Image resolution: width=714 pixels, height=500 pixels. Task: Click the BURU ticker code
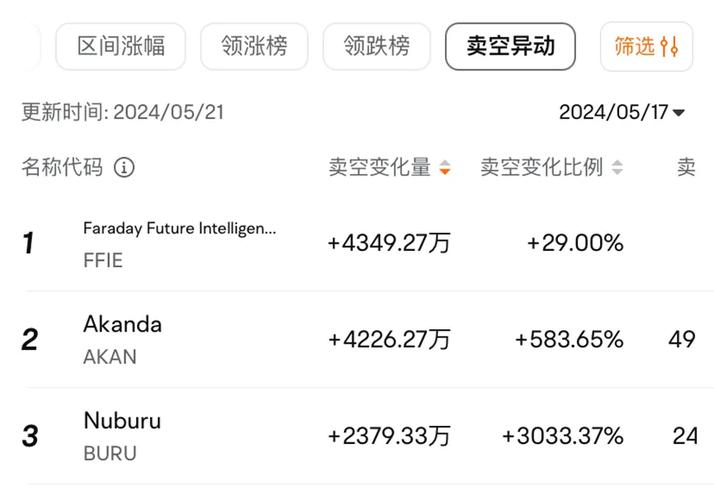tap(110, 453)
